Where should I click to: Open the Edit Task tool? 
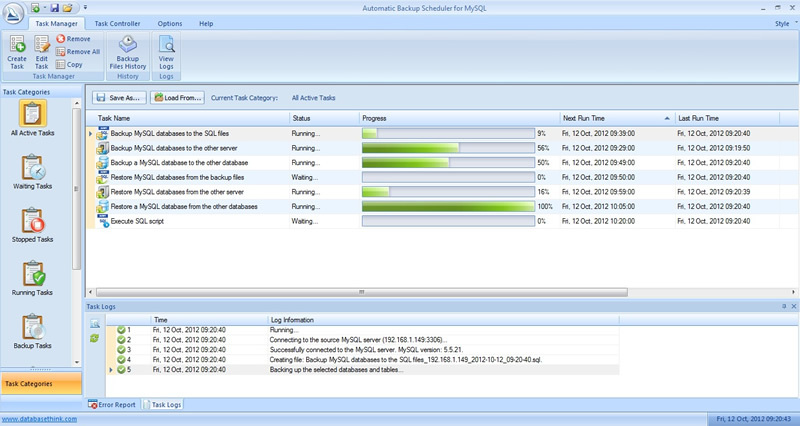tap(41, 52)
